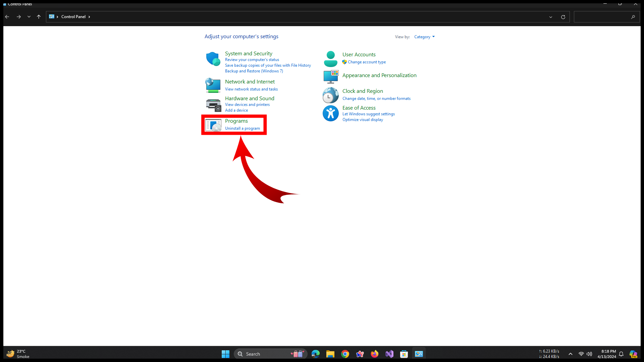
Task: Open the address bar history dropdown
Action: click(550, 17)
